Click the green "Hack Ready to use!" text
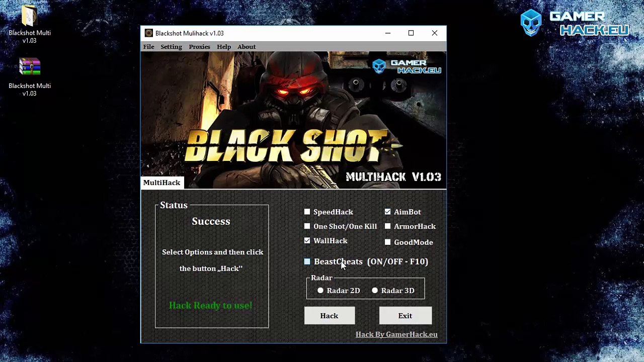The image size is (644, 362). [210, 305]
